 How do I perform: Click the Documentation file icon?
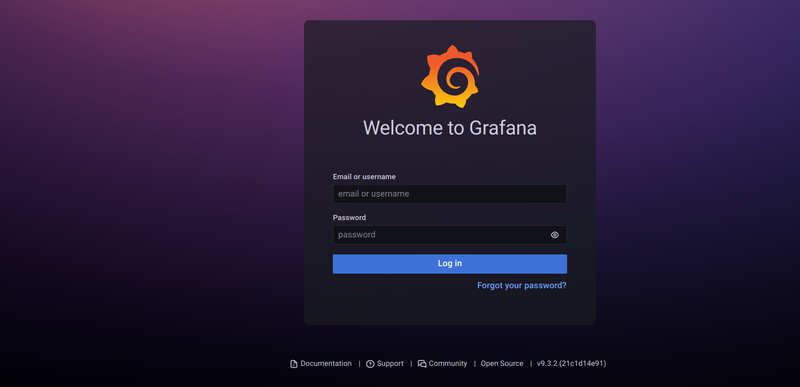293,364
